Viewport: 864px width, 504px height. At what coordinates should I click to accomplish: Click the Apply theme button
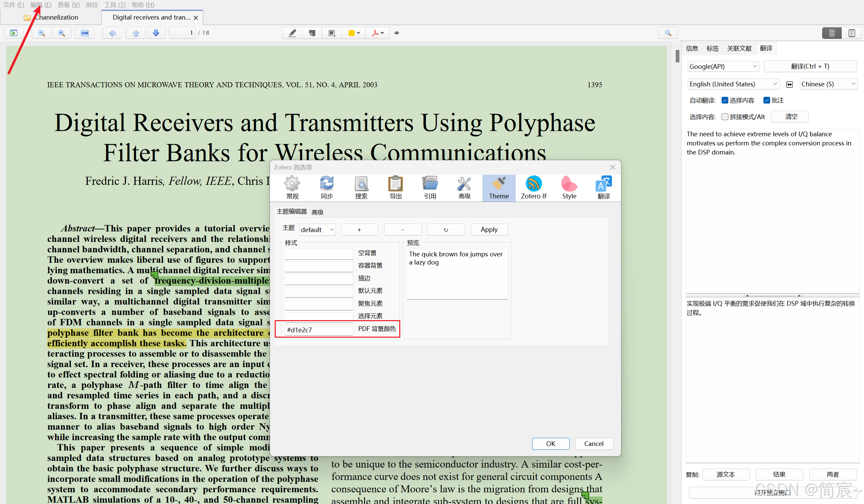coord(489,229)
